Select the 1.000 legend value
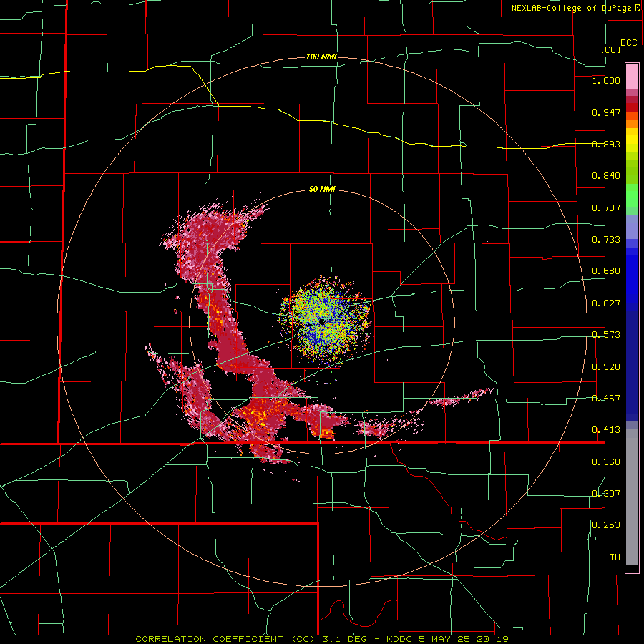Screen dimensions: 644x644 click(606, 80)
